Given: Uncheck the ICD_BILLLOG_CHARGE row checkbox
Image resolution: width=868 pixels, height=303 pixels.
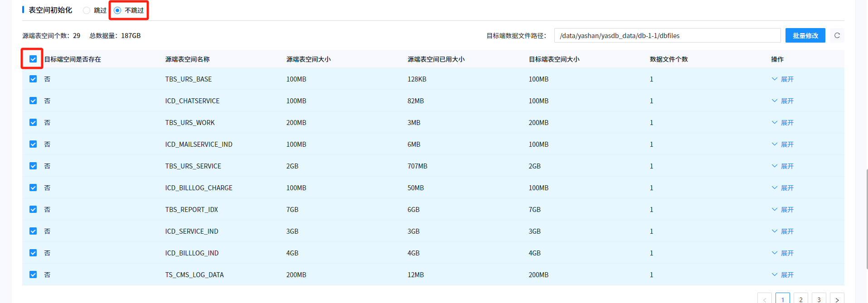Looking at the screenshot, I should pos(33,188).
